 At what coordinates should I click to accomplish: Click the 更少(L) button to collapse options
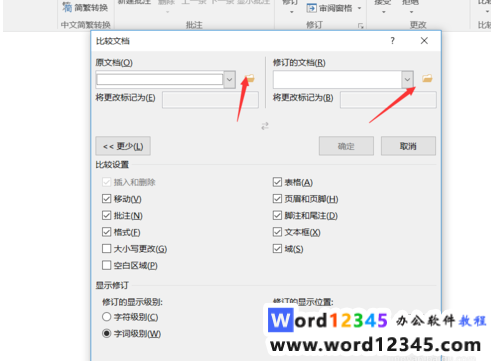[123, 146]
